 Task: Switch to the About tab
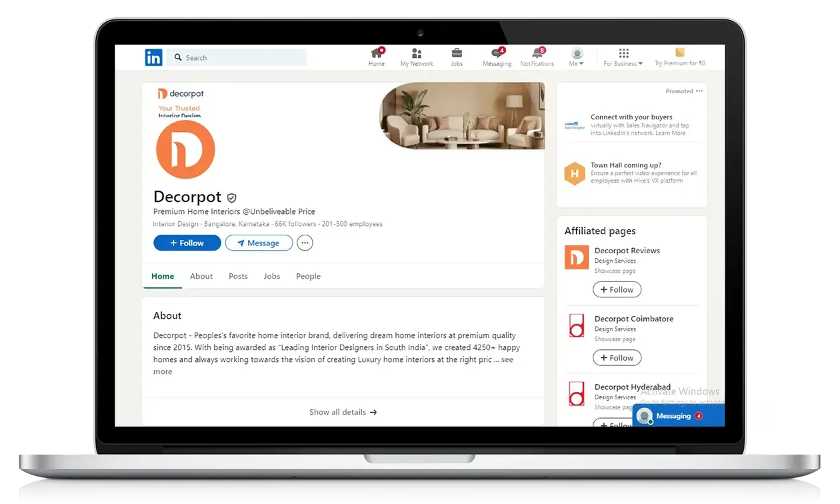tap(201, 276)
